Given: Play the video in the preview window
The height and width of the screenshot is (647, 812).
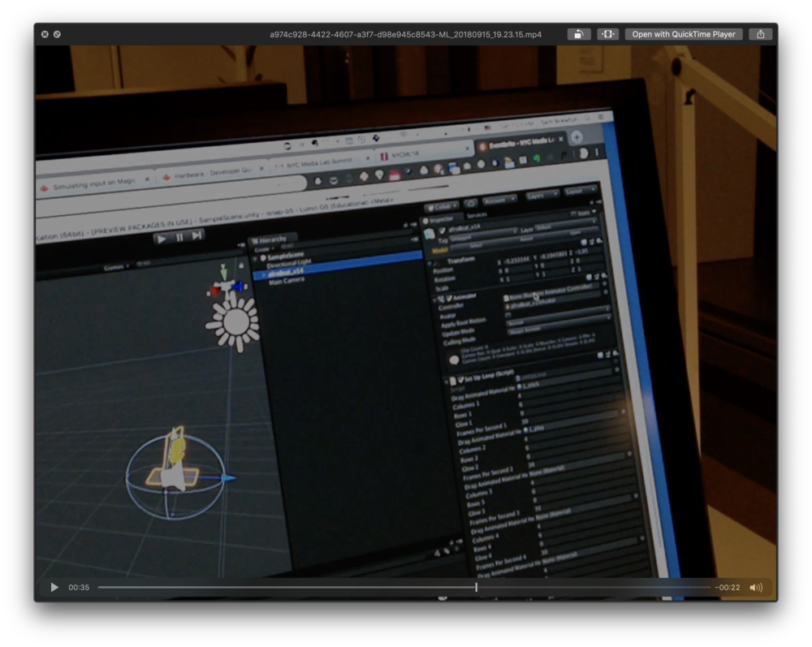Looking at the screenshot, I should pos(54,588).
